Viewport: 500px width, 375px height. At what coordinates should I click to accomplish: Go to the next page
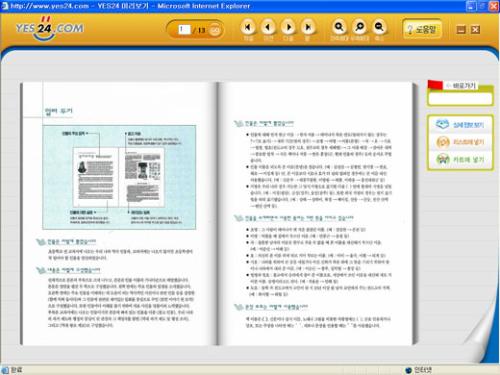288,27
